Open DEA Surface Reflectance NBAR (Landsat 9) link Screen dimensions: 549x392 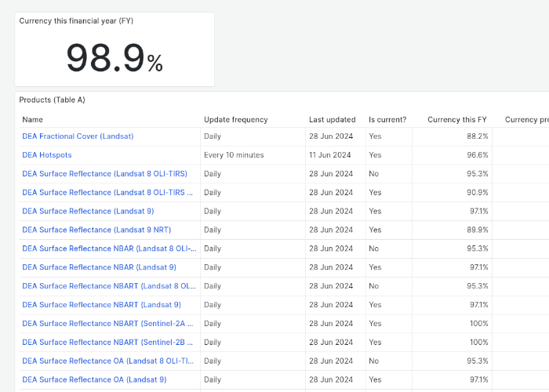point(99,267)
